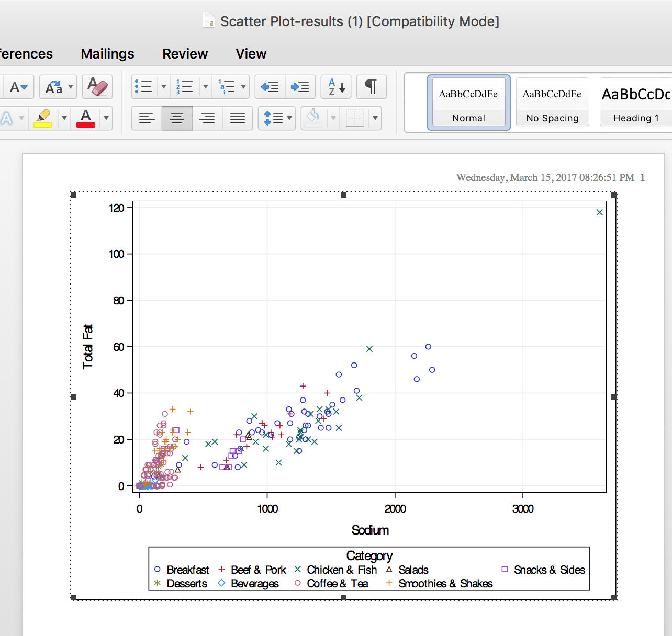Image resolution: width=672 pixels, height=636 pixels.
Task: Expand the numbered list options arrow
Action: coord(205,87)
